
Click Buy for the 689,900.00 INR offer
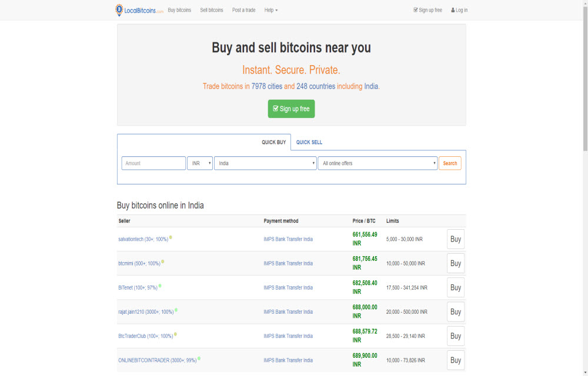[x=456, y=360]
